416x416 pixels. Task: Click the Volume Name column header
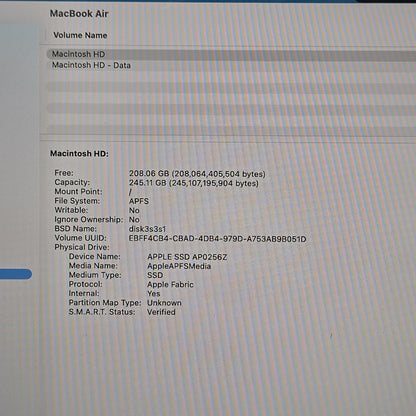point(80,35)
